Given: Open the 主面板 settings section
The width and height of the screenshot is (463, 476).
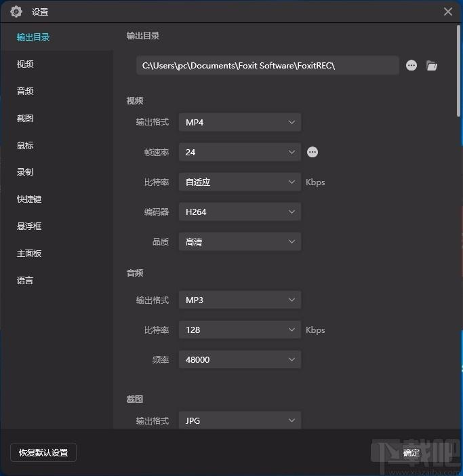Looking at the screenshot, I should [29, 253].
